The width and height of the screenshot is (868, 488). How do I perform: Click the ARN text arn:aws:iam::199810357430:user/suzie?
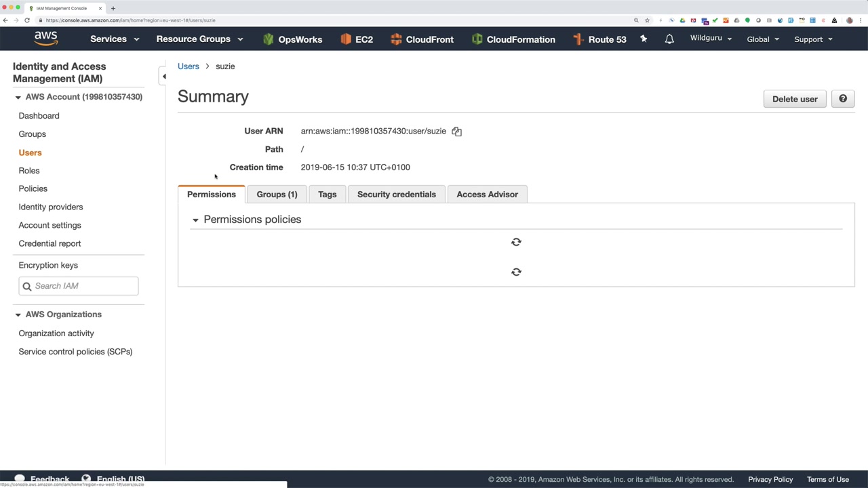click(374, 131)
